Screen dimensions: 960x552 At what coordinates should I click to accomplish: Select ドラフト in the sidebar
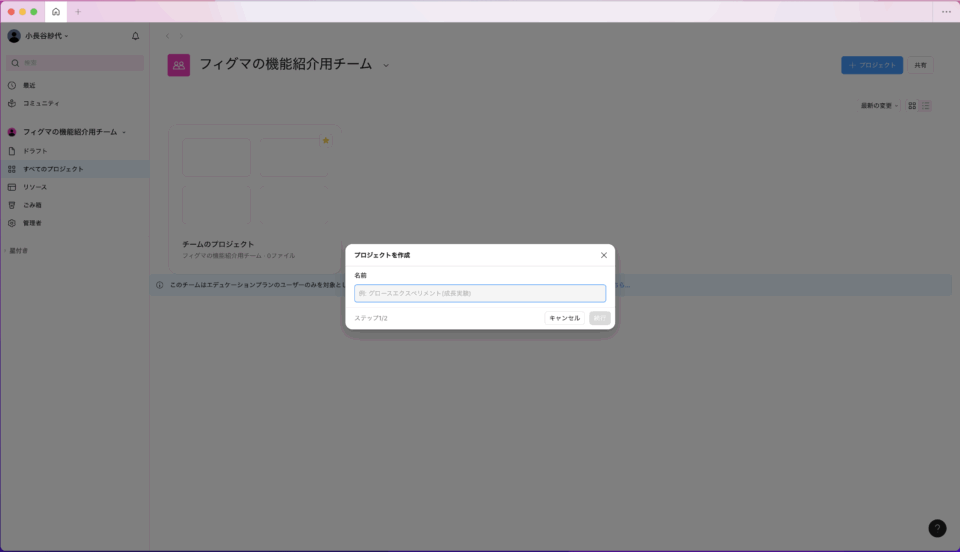pyautogui.click(x=35, y=151)
